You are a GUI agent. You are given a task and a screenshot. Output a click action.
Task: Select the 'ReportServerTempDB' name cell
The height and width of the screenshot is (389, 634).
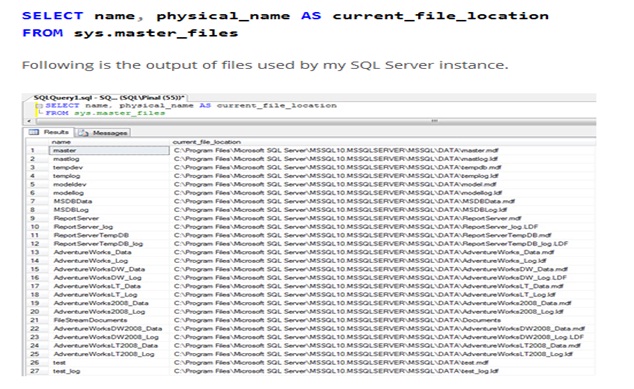(109, 235)
